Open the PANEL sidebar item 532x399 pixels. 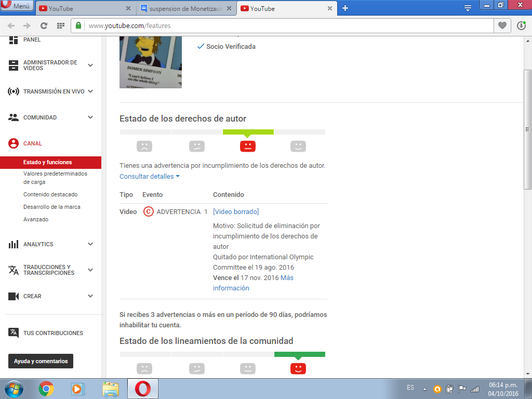coord(32,39)
